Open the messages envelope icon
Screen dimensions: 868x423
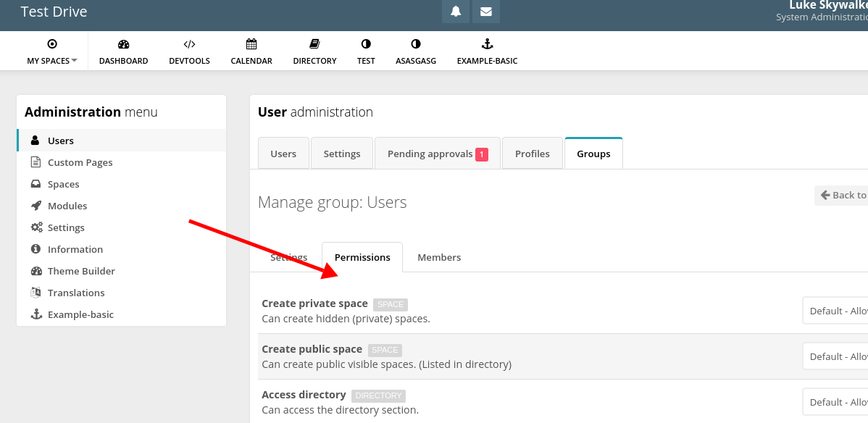[x=485, y=12]
